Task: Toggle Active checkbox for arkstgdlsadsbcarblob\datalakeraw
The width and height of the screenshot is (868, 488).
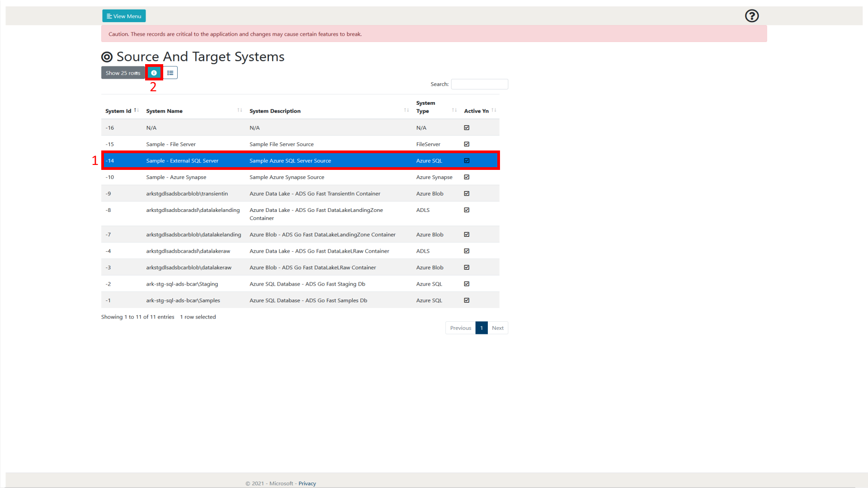Action: (x=467, y=267)
